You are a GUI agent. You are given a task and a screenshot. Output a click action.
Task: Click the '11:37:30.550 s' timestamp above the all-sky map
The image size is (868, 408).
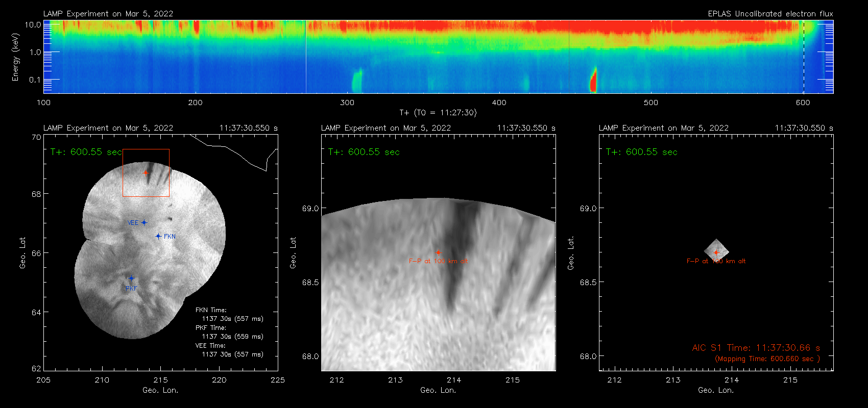[249, 128]
